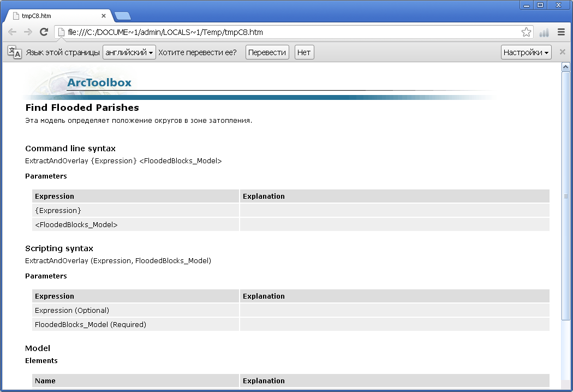Image resolution: width=573 pixels, height=392 pixels.
Task: Click the scrollbar up arrow
Action: [x=565, y=67]
